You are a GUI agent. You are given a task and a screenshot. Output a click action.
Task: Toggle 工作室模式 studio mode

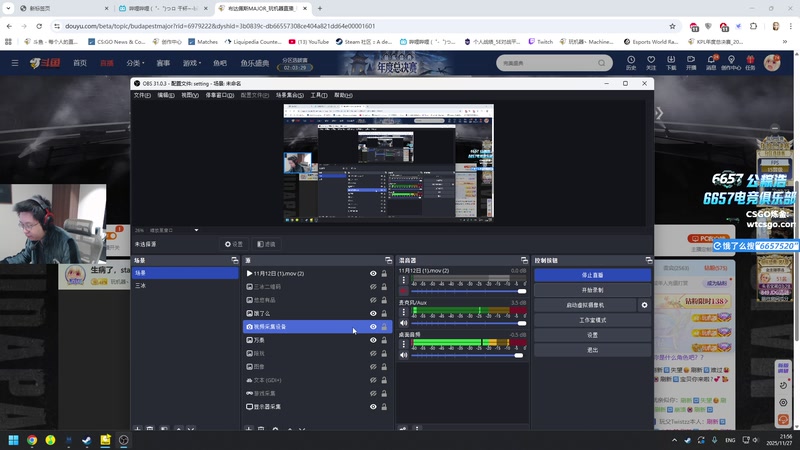click(592, 320)
